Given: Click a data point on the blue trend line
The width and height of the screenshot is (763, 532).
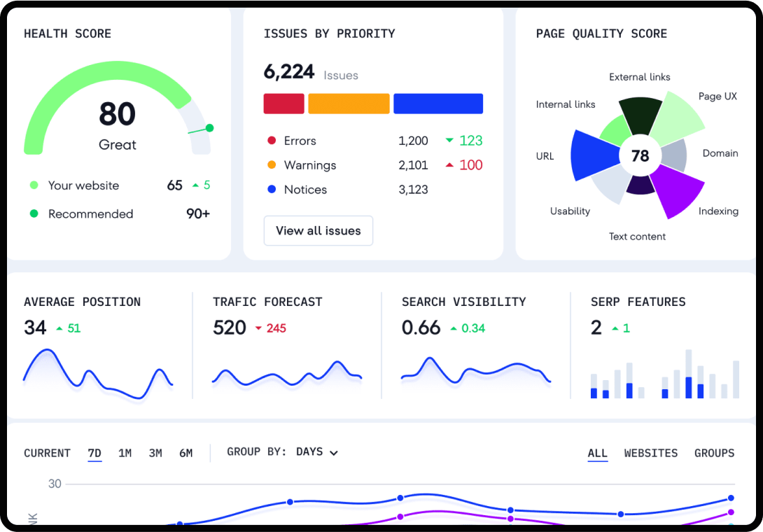Looking at the screenshot, I should 290,502.
